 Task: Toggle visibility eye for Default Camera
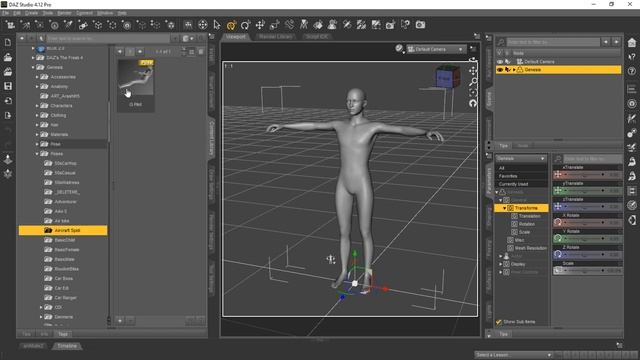pos(500,62)
